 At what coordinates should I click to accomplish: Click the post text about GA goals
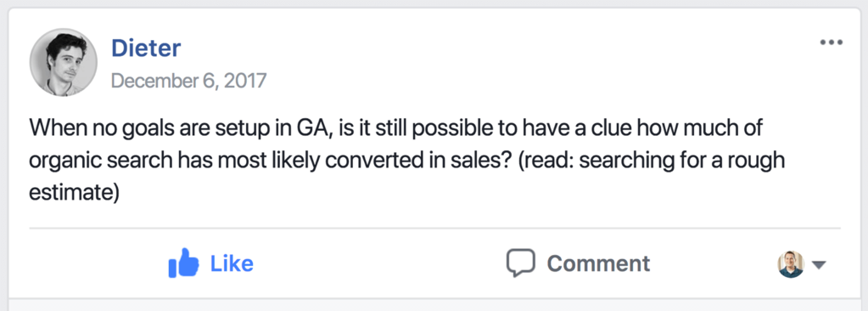[x=407, y=161]
